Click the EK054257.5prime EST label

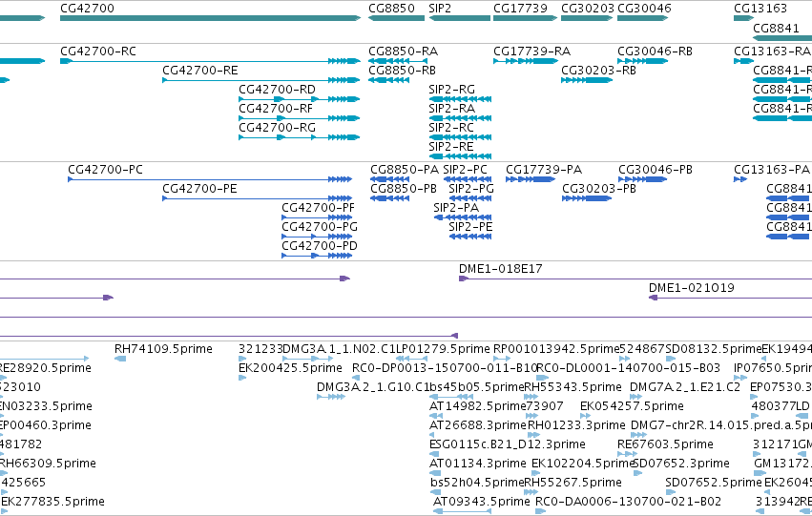633,407
